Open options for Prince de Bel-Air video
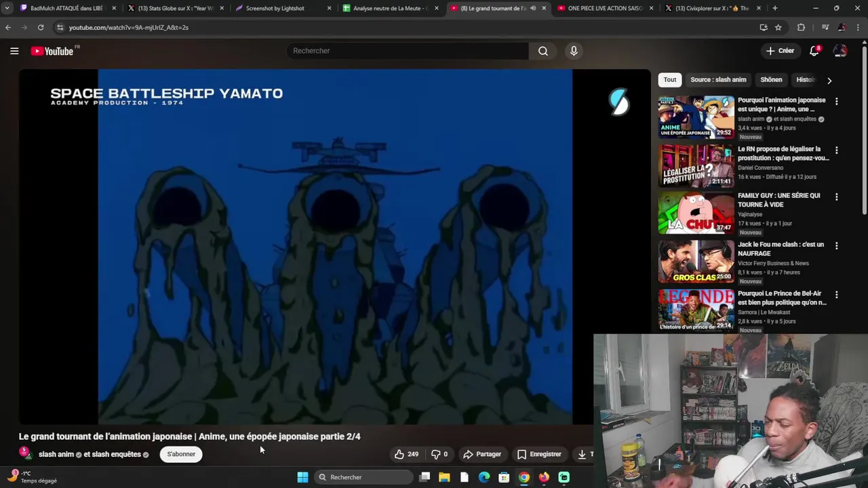Image resolution: width=868 pixels, height=488 pixels. pos(836,295)
